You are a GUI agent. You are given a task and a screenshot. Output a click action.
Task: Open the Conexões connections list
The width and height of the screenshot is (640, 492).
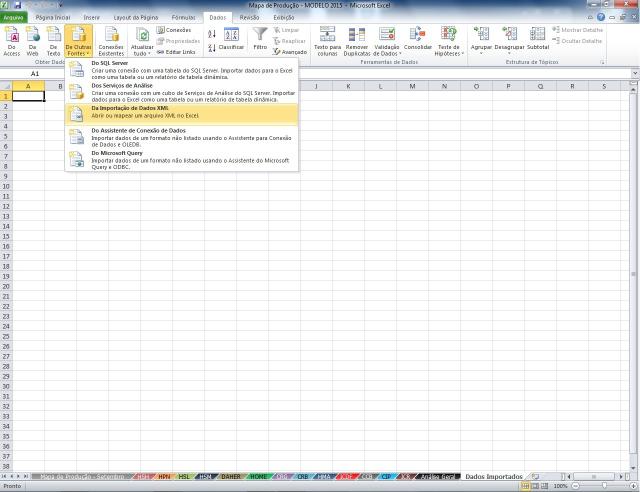point(174,30)
